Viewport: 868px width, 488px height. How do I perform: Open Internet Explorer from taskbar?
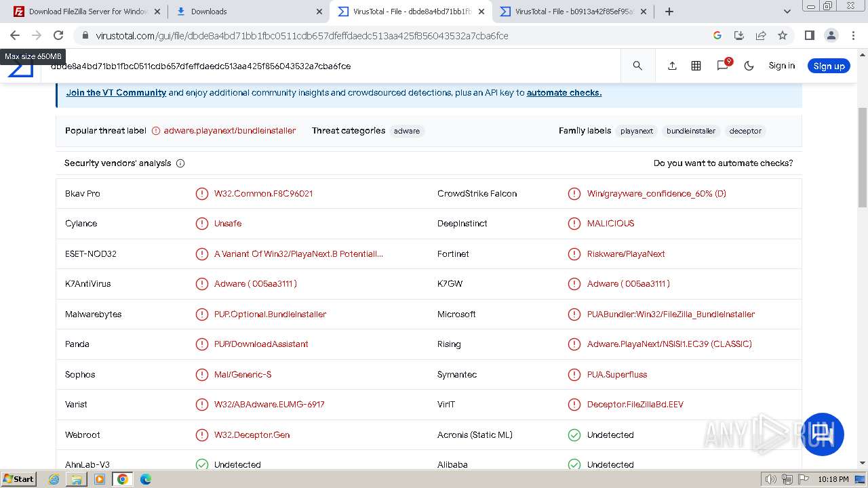[54, 479]
